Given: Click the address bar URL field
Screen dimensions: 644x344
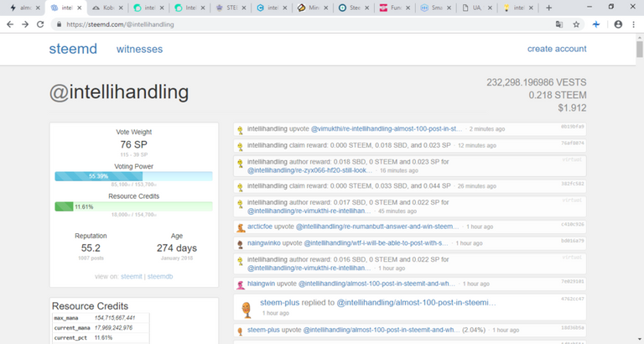Looking at the screenshot, I should pyautogui.click(x=293, y=24).
